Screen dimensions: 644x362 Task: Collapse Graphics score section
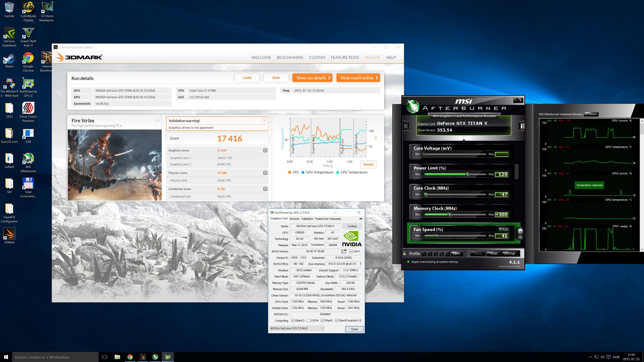(265, 150)
